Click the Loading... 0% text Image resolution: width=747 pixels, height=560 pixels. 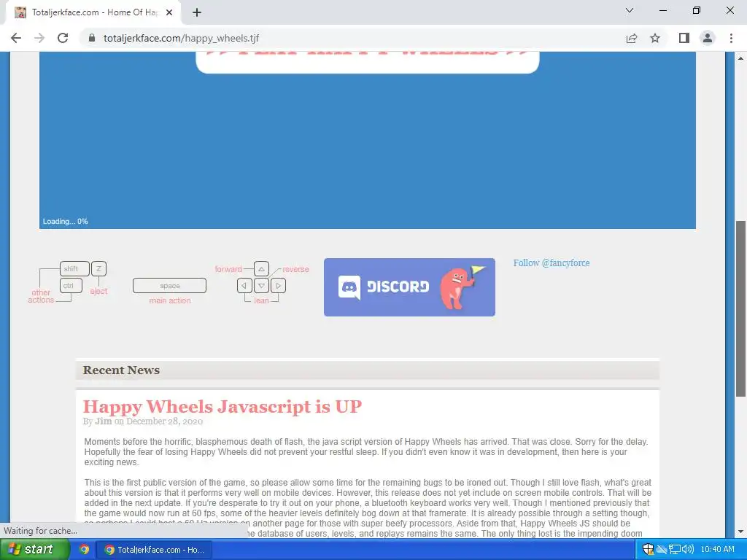pyautogui.click(x=65, y=222)
